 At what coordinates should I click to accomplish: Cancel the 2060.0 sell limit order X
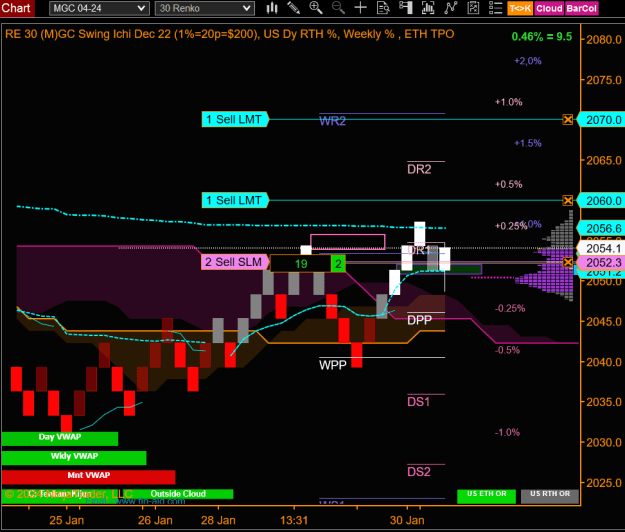point(568,200)
